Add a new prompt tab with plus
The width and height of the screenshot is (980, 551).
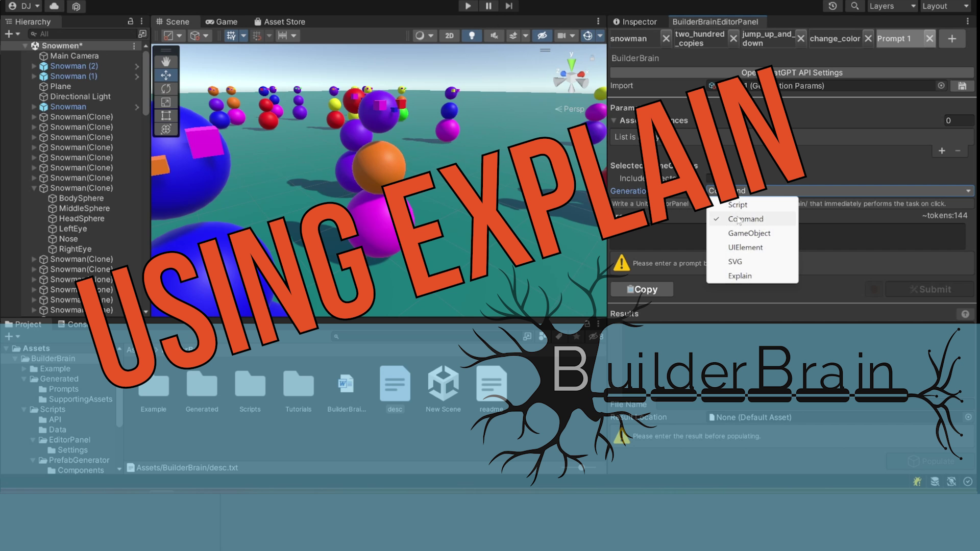click(952, 39)
